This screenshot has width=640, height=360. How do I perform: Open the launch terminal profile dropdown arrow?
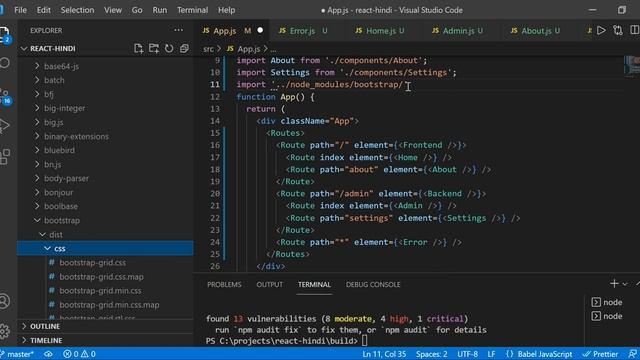[625, 284]
